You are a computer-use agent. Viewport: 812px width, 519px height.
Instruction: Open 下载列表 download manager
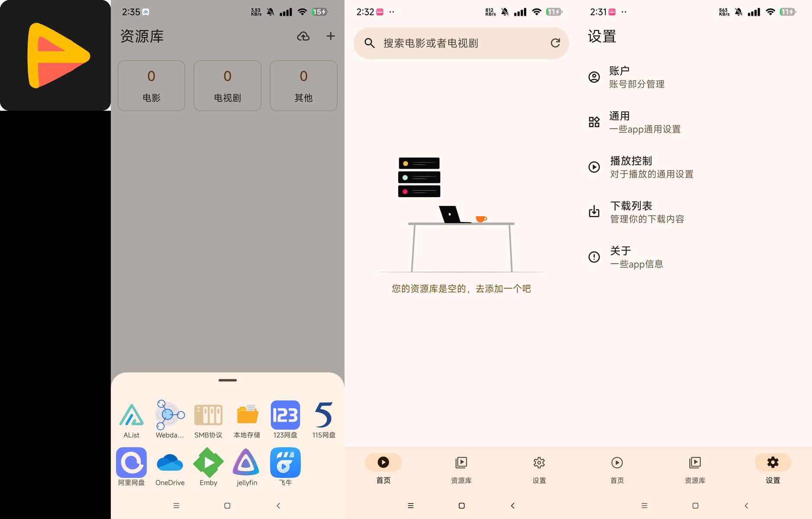coord(695,212)
